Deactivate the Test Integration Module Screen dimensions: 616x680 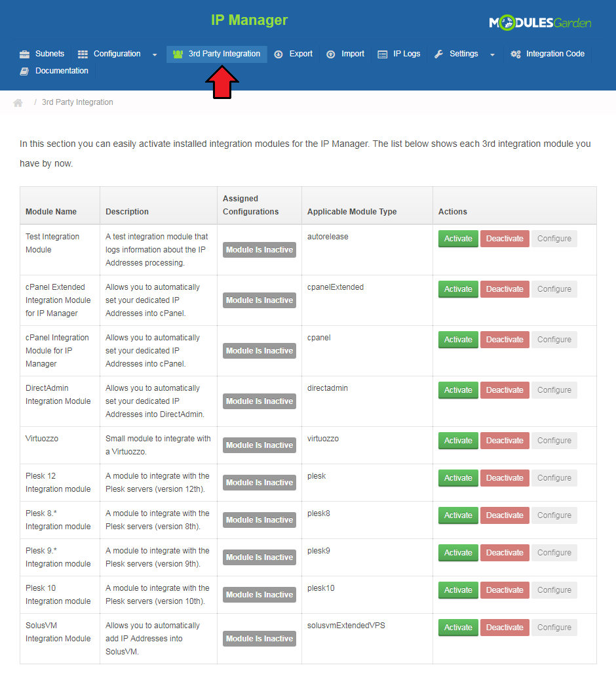(x=505, y=239)
